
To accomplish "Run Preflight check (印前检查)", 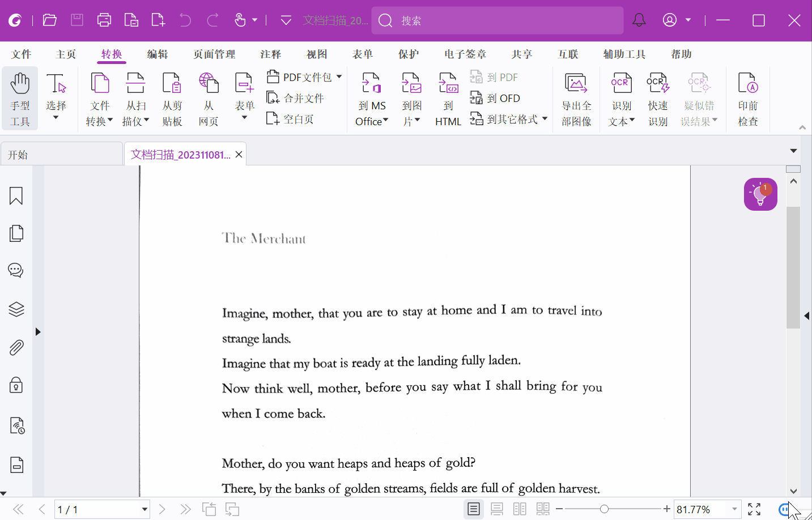I will [748, 99].
